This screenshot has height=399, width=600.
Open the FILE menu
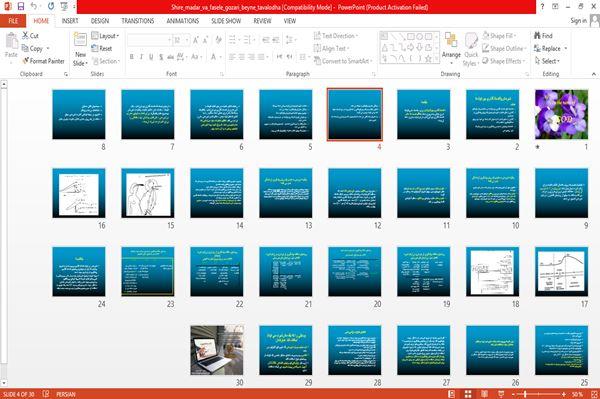pos(13,21)
